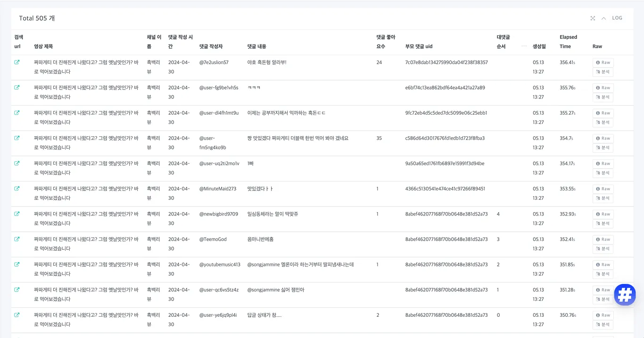Open external link for @7e2uslion57 comment row
Image resolution: width=644 pixels, height=338 pixels.
pyautogui.click(x=17, y=62)
